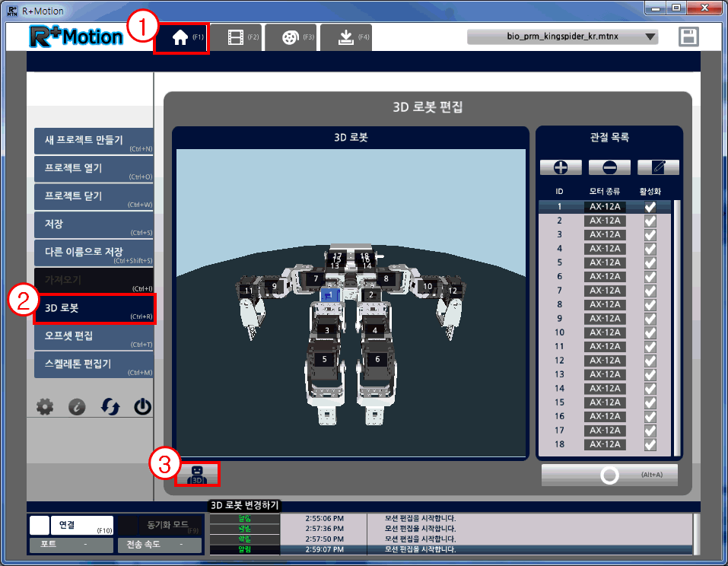Toggle activation checkbox for joint ID 10
Image resolution: width=728 pixels, height=566 pixels.
point(650,332)
